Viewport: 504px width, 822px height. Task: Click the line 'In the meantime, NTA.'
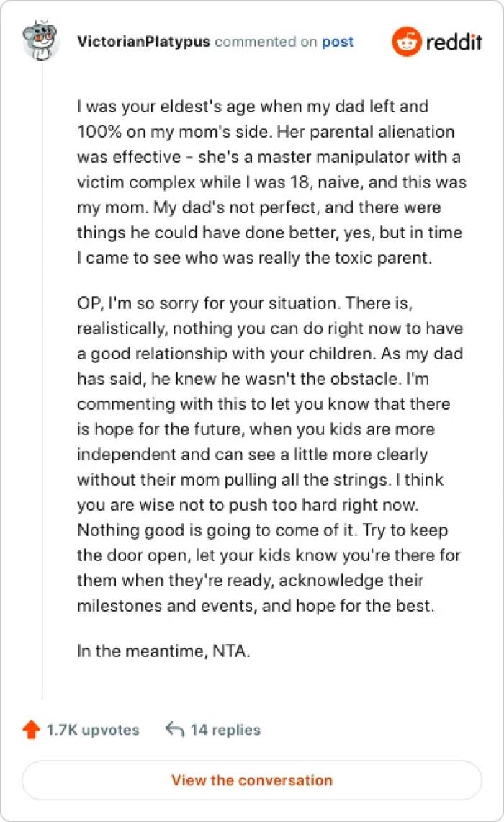click(163, 652)
